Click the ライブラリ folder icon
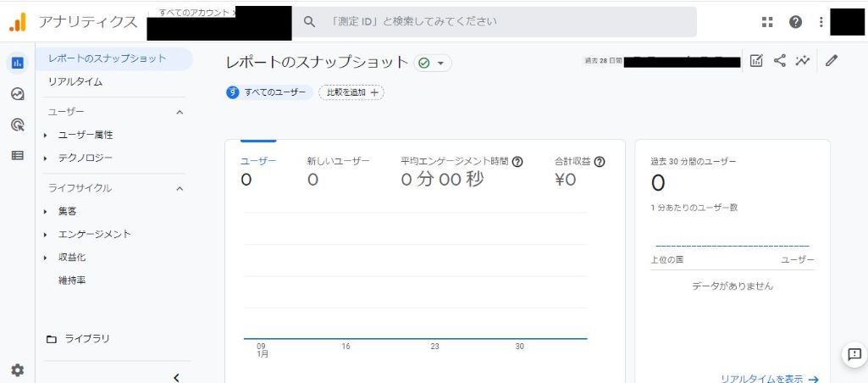The image size is (868, 383). [x=52, y=339]
